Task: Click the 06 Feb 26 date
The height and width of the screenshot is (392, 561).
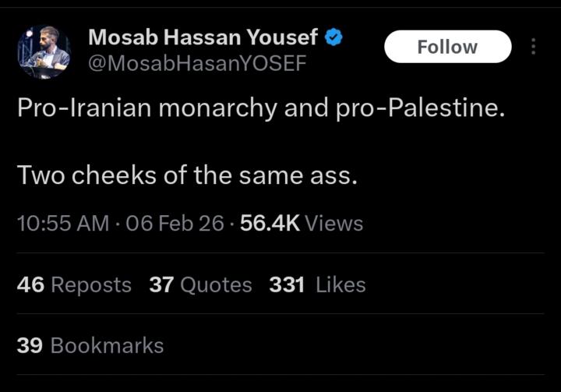Action: point(174,224)
